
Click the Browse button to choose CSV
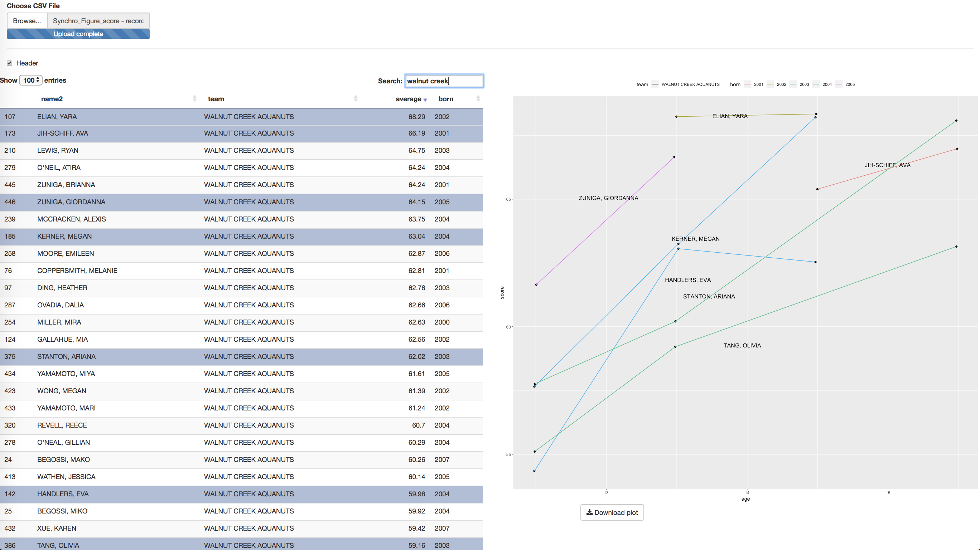pyautogui.click(x=26, y=21)
